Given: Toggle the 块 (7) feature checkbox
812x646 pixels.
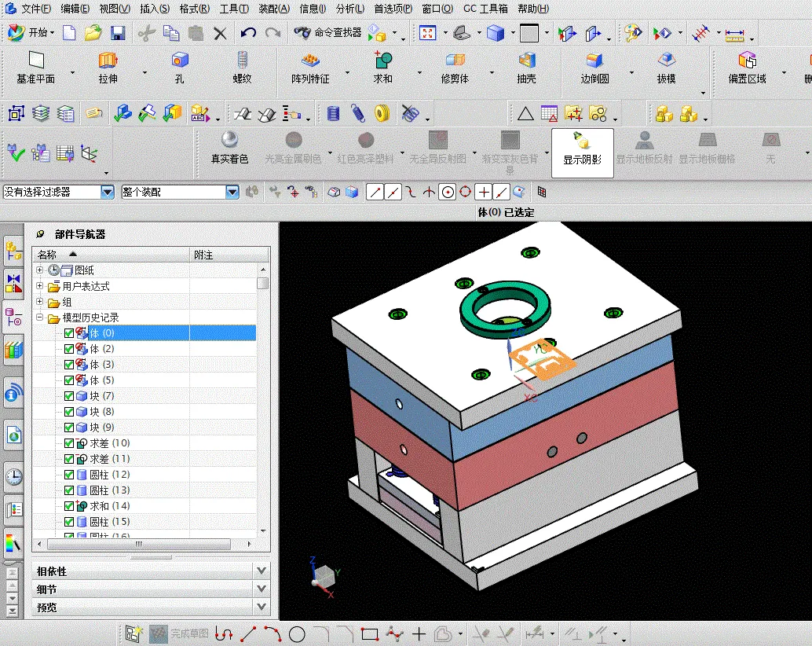Looking at the screenshot, I should 69,396.
